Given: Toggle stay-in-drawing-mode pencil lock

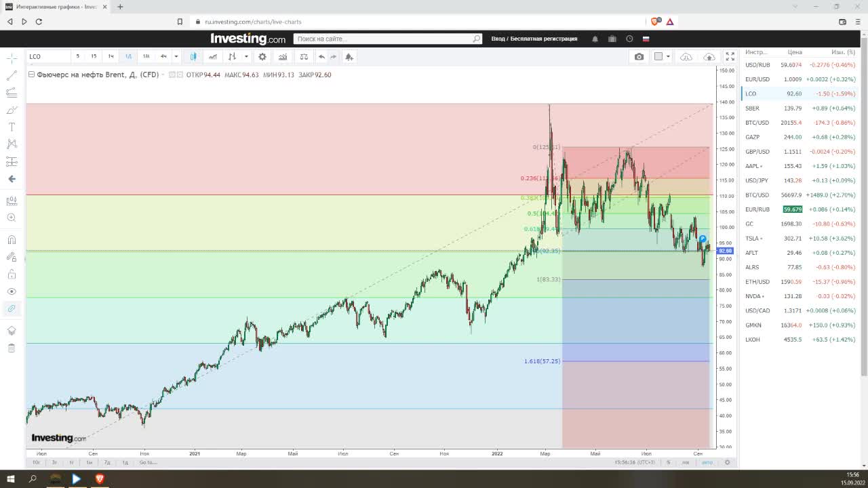Looking at the screenshot, I should [12, 257].
